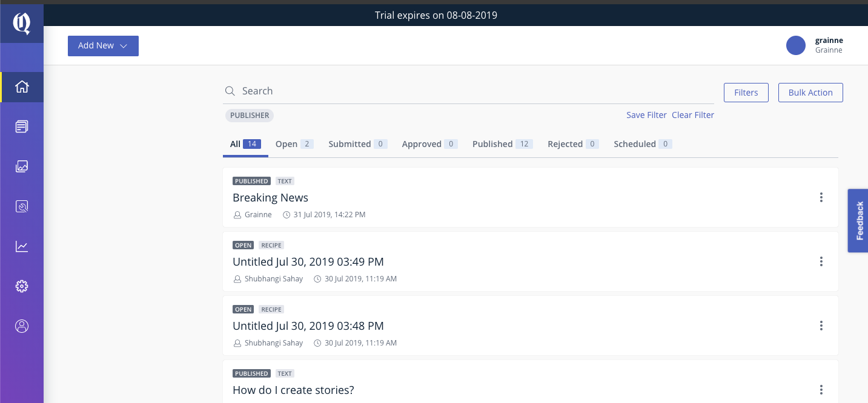Click the Bulk Action button
This screenshot has width=868, height=403.
pos(810,92)
